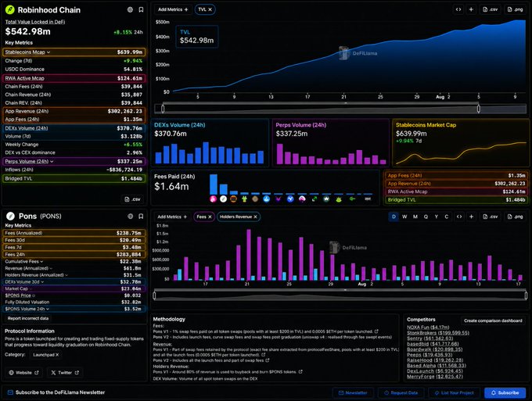The width and height of the screenshot is (532, 401).
Task: Click Report incorrect data
Action: click(28, 319)
